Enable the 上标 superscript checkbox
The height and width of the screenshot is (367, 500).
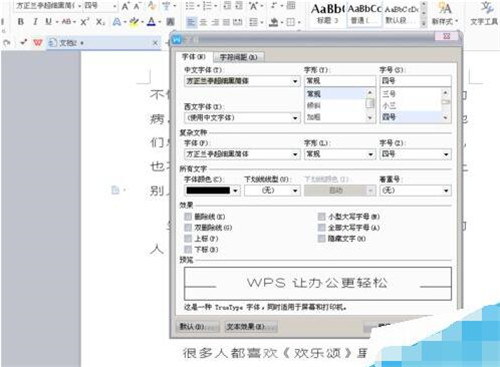[x=188, y=238]
